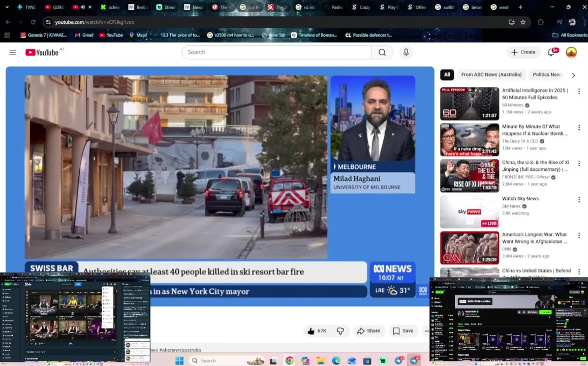The width and height of the screenshot is (588, 366).
Task: Go to YouTube home via logo
Action: pos(42,52)
